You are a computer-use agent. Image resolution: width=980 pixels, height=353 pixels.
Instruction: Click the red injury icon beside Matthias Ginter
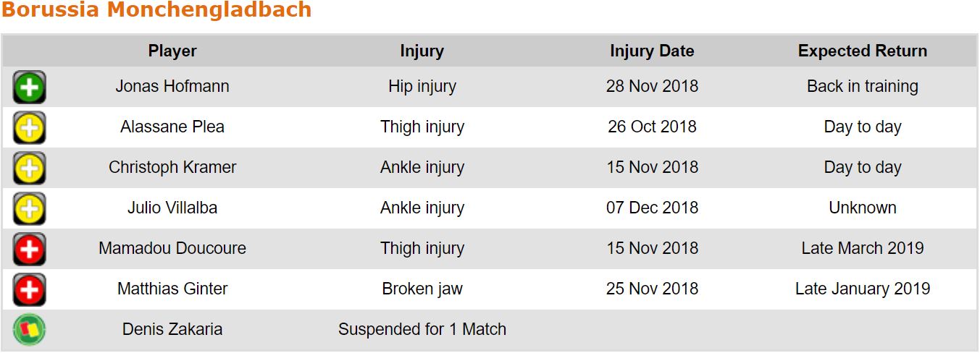point(29,290)
